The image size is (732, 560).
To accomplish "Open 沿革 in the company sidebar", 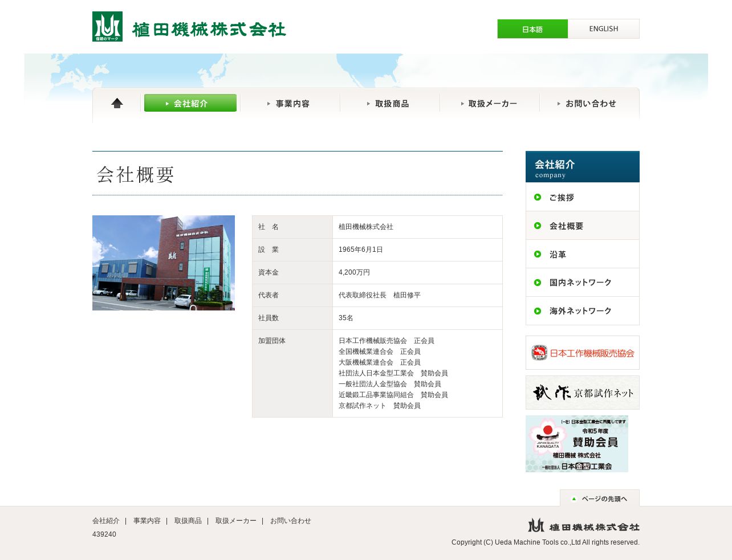I will coord(583,254).
